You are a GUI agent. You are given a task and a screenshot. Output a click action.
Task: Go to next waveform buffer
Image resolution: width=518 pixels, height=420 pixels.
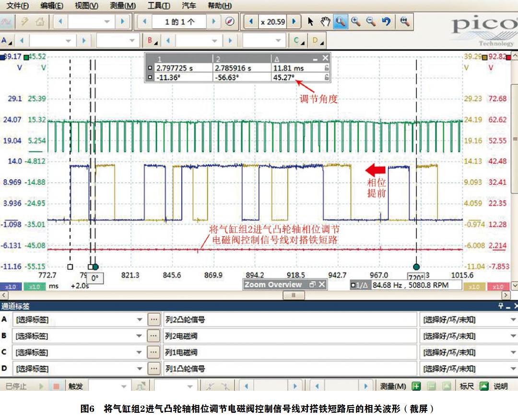(x=214, y=22)
